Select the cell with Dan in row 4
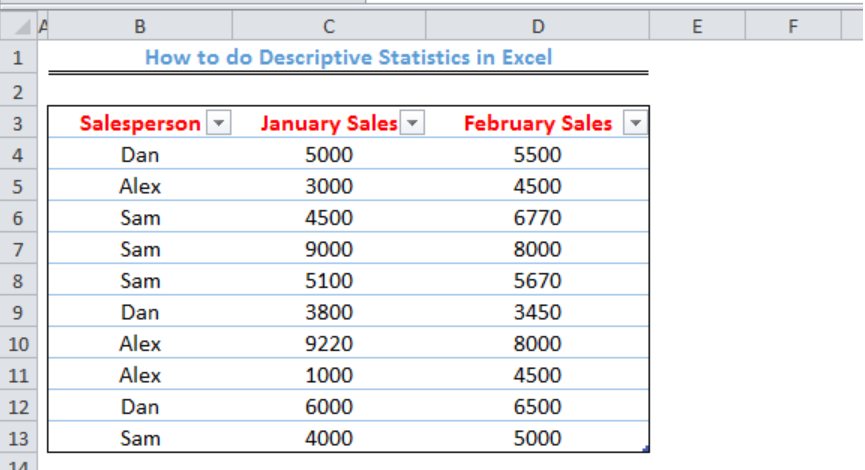Image resolution: width=865 pixels, height=470 pixels. coord(140,155)
